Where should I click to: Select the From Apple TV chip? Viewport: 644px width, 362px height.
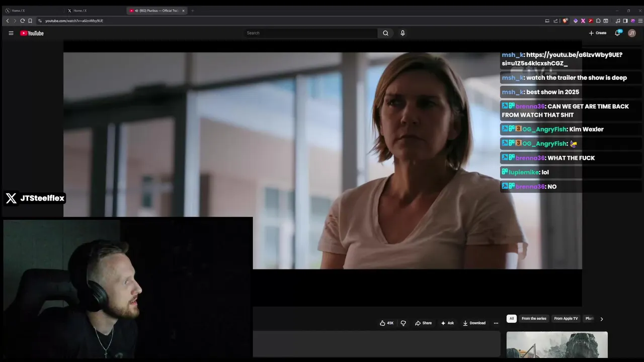[566, 318]
